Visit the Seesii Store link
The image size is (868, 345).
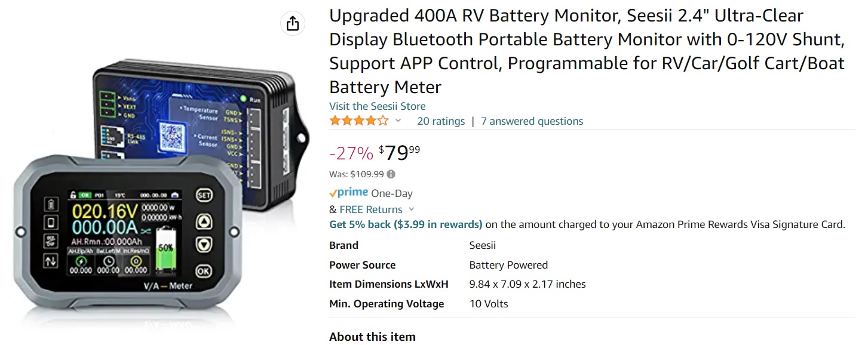coord(378,106)
